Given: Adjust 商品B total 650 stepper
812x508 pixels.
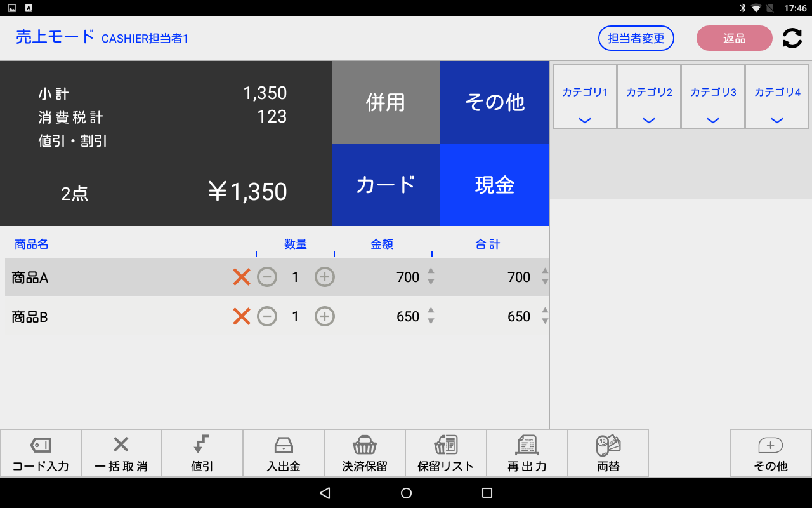Looking at the screenshot, I should 544,316.
